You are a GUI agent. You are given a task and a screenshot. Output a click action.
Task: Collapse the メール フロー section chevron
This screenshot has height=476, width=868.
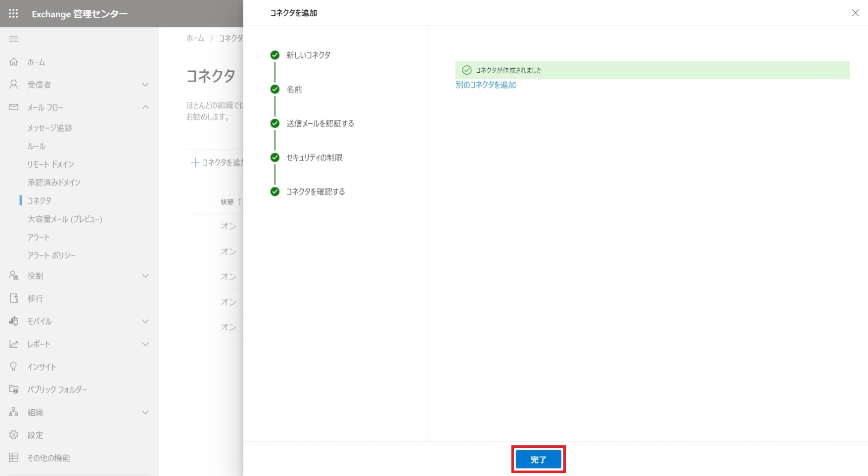point(145,107)
